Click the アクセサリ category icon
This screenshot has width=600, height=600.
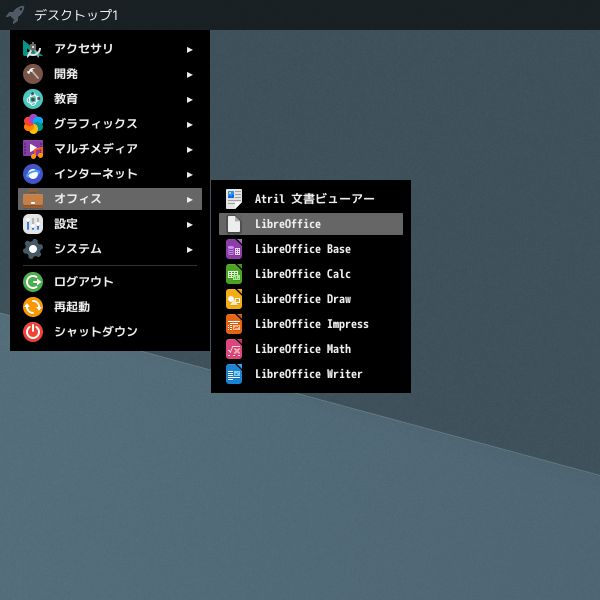point(33,49)
